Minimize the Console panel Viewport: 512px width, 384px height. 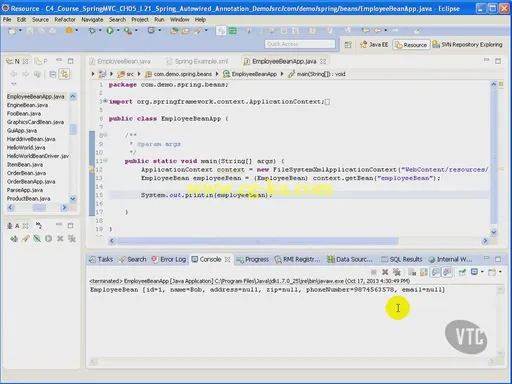pos(486,258)
